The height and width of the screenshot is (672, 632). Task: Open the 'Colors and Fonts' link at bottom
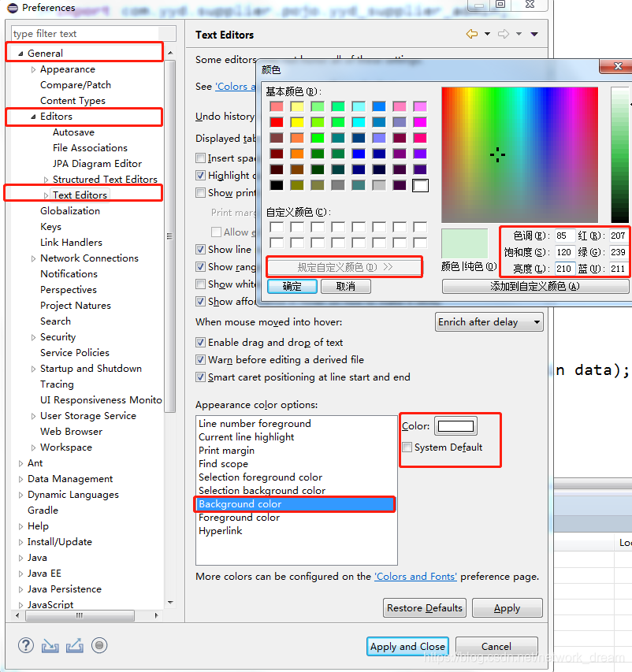pyautogui.click(x=415, y=577)
